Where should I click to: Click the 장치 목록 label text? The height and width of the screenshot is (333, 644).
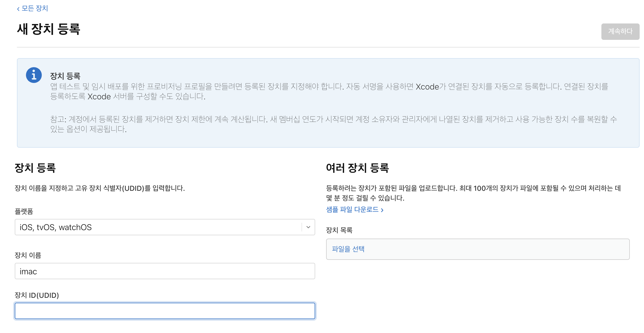(339, 230)
